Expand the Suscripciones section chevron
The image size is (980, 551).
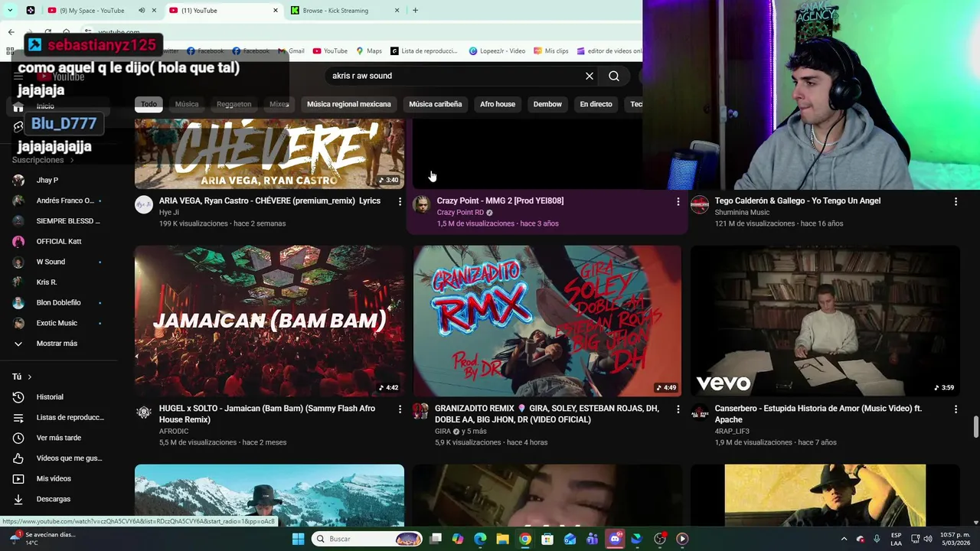72,160
